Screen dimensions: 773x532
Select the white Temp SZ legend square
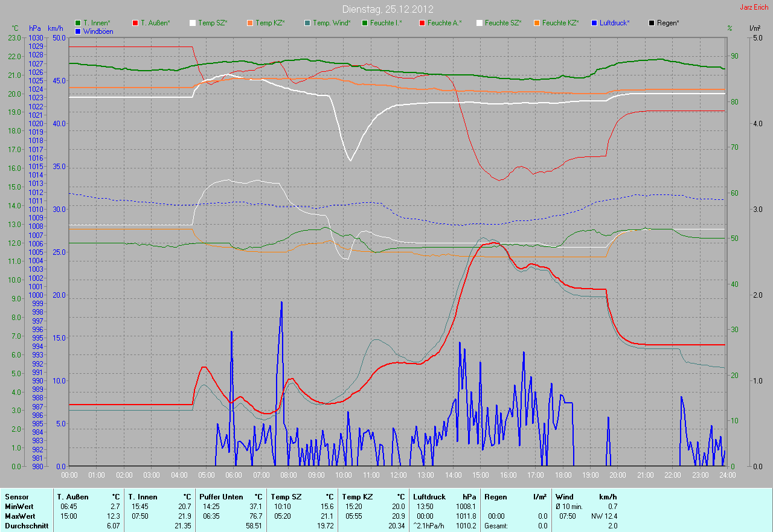click(x=193, y=23)
